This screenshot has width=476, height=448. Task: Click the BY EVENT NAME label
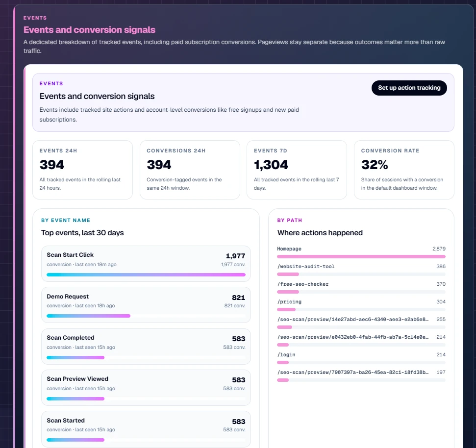[x=66, y=221]
